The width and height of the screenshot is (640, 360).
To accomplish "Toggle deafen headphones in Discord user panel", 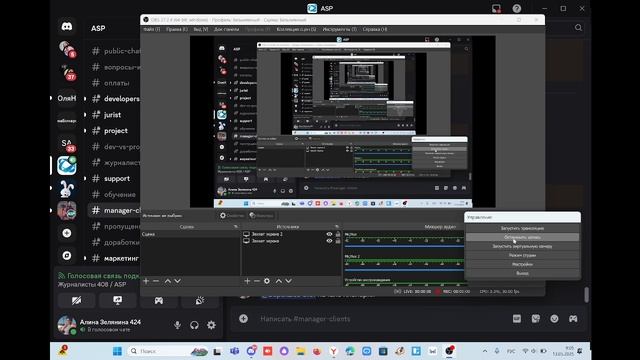I will (x=194, y=325).
